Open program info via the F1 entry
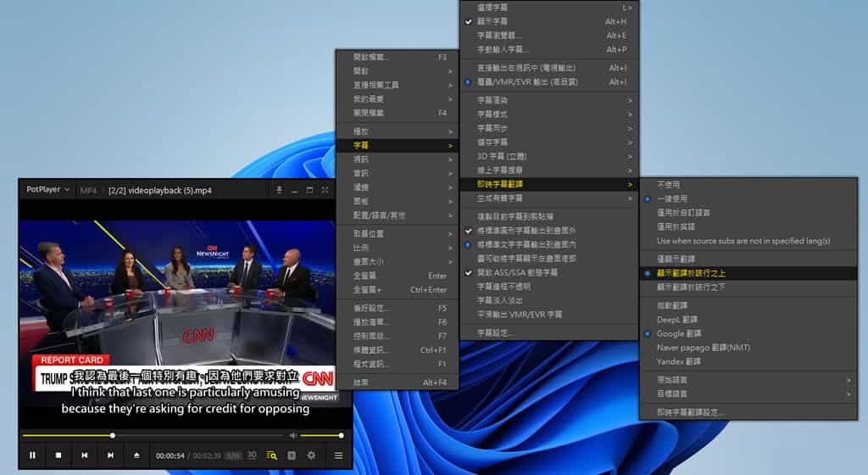Image resolution: width=868 pixels, height=475 pixels. (x=397, y=364)
